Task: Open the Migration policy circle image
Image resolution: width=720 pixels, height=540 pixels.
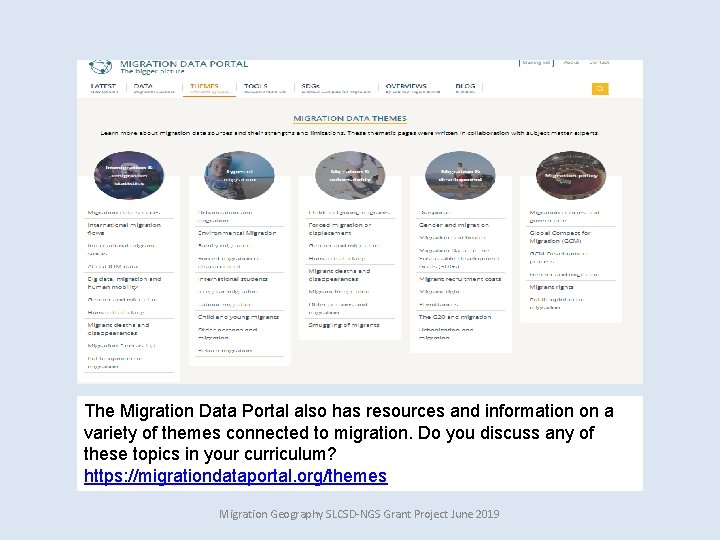Action: coord(571,175)
